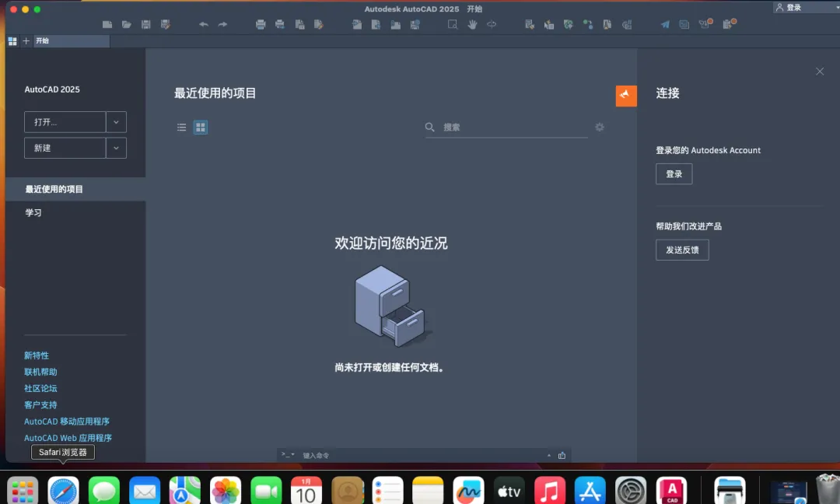
Task: Click the Redo arrow in toolbar
Action: coord(222,24)
